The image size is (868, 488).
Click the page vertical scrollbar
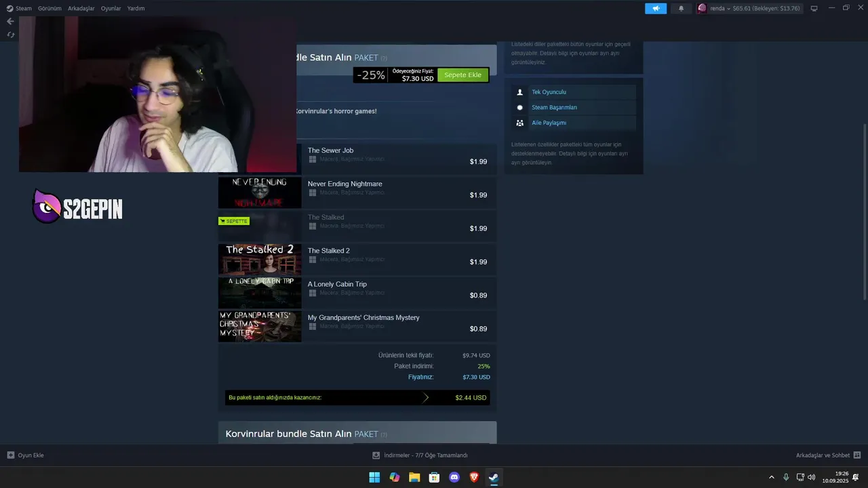coord(865,211)
